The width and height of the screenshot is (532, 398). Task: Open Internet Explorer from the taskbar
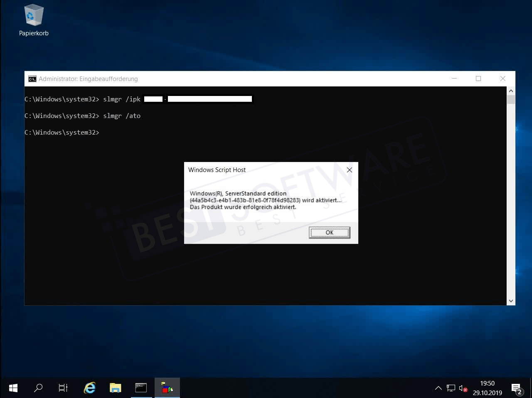tap(89, 388)
